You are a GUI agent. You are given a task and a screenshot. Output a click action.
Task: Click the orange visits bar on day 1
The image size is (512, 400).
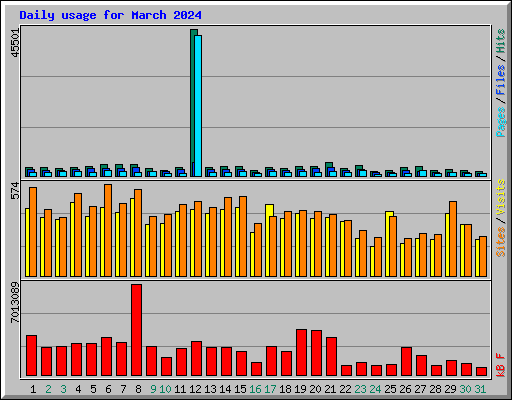click(x=33, y=232)
